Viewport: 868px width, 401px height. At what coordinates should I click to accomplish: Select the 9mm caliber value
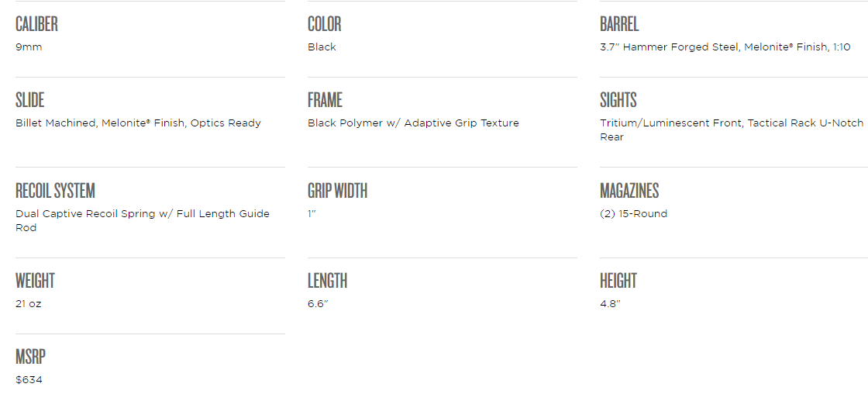click(29, 47)
